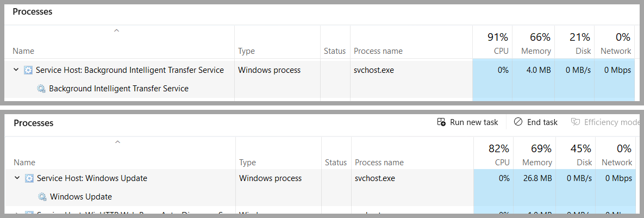Click sort chevron above Name in top panel
The image size is (644, 218).
tap(116, 32)
